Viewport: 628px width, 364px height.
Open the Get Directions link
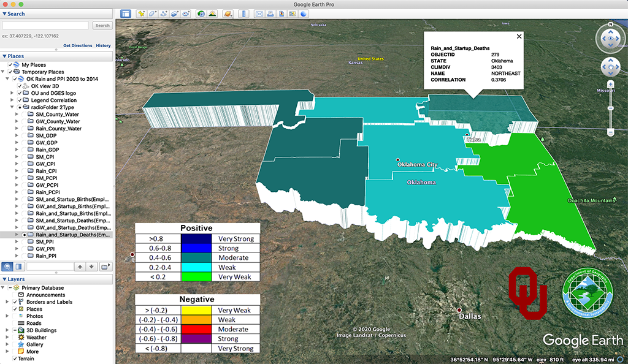[78, 45]
